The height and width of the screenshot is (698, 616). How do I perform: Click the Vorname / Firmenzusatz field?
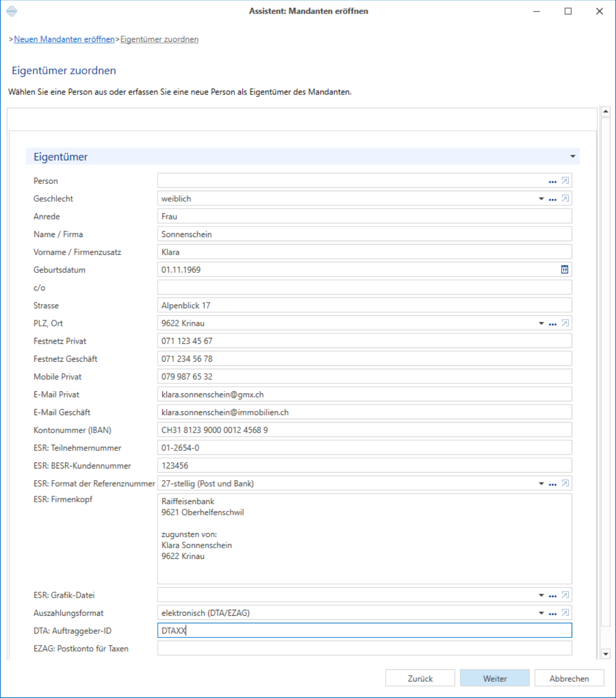point(365,252)
